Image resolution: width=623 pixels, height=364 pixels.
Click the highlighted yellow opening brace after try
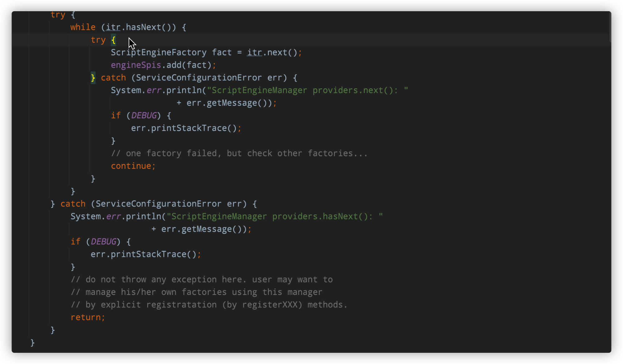[114, 40]
